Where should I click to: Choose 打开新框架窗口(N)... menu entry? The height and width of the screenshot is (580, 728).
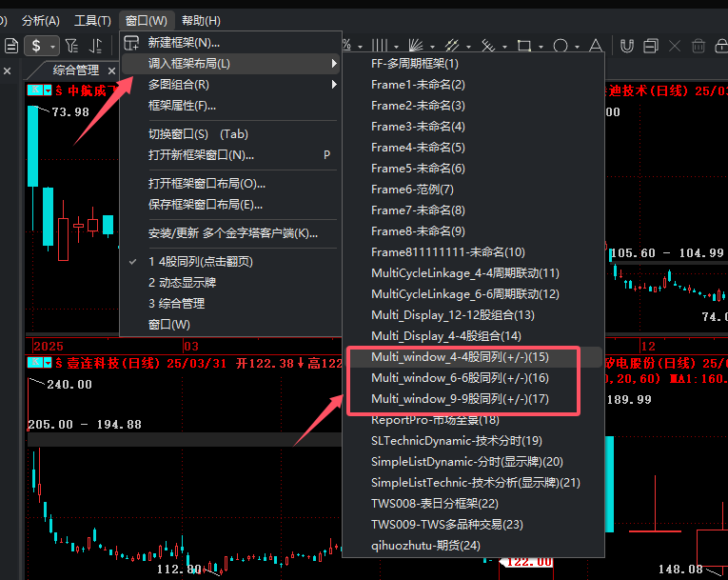(x=230, y=155)
